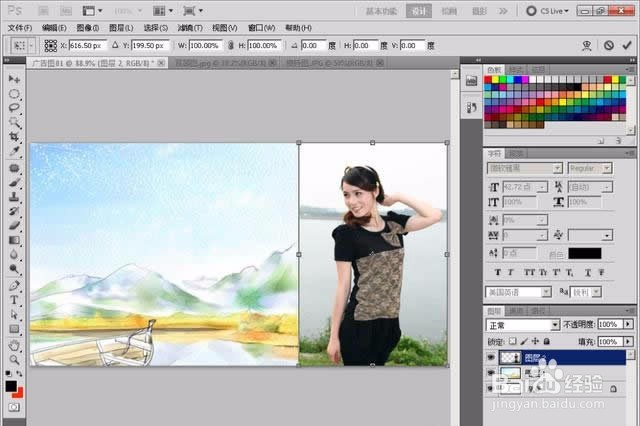Image resolution: width=640 pixels, height=426 pixels.
Task: Enter Quick Mask mode
Action: tap(14, 407)
